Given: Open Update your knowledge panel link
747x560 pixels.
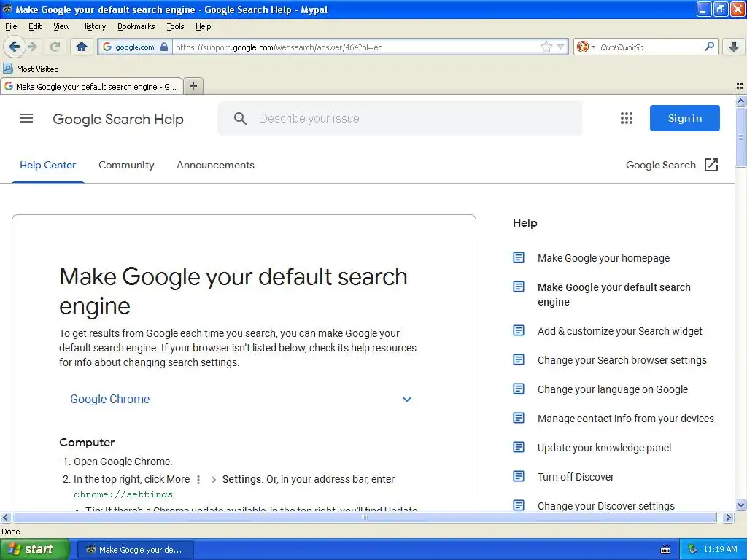Looking at the screenshot, I should tap(604, 448).
